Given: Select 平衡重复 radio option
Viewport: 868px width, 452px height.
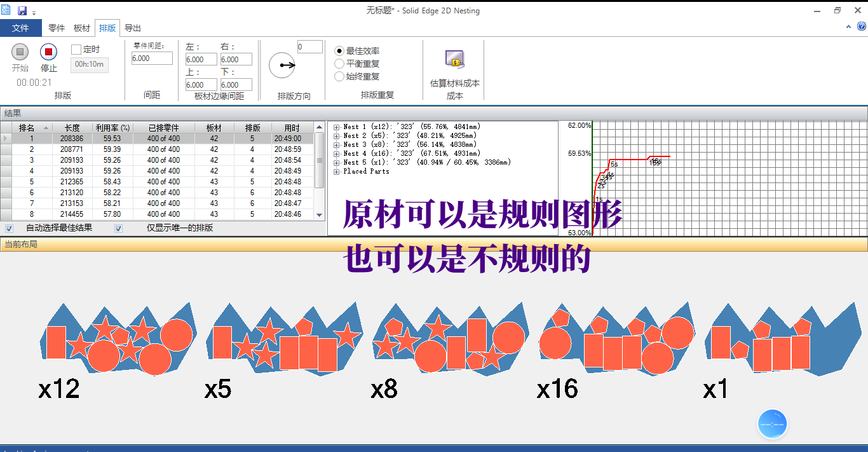Looking at the screenshot, I should tap(339, 64).
